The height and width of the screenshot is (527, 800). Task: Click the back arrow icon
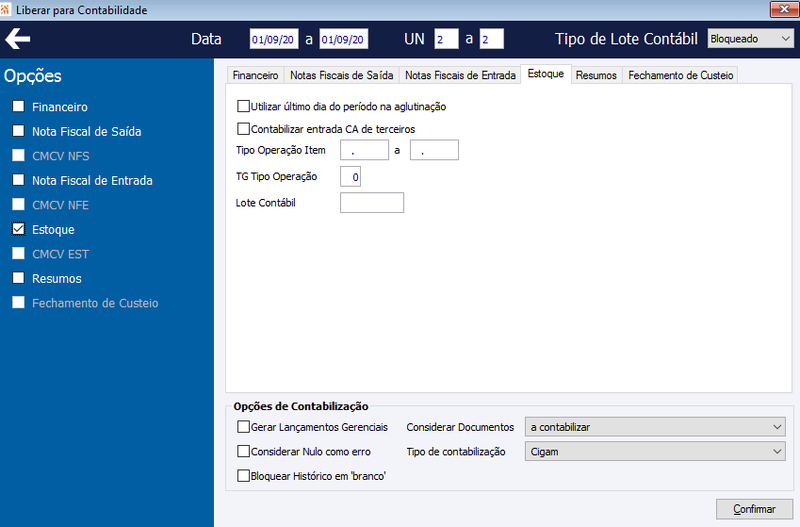pyautogui.click(x=18, y=39)
